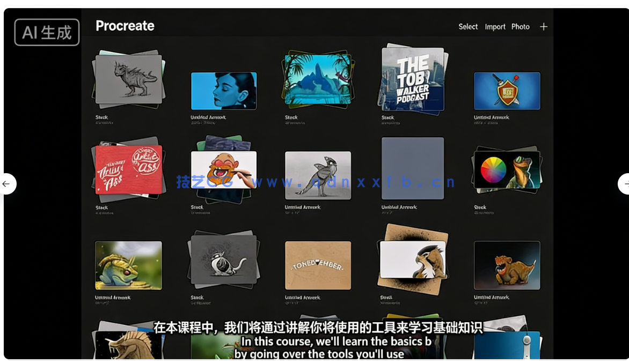Open the Tob Walker Podcast stack
Image resolution: width=629 pixels, height=364 pixels.
pos(413,79)
